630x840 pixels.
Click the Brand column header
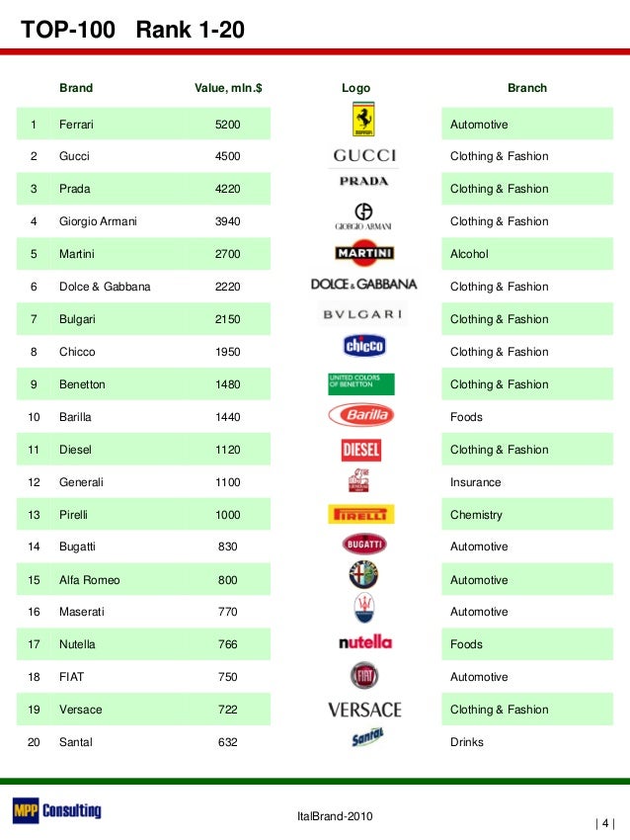click(76, 88)
